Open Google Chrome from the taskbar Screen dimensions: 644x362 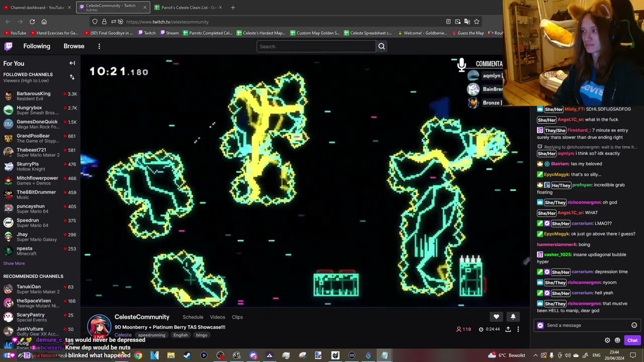click(138, 355)
